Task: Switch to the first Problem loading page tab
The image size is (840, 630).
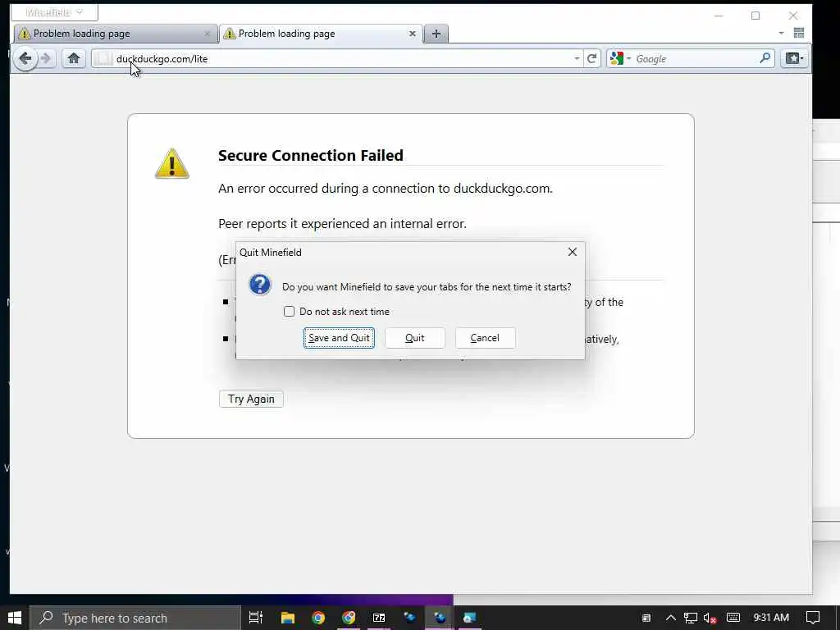Action: (115, 33)
